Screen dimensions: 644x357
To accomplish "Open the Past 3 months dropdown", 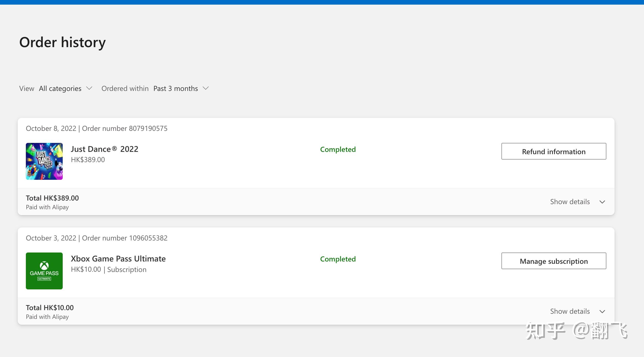I will tap(176, 89).
